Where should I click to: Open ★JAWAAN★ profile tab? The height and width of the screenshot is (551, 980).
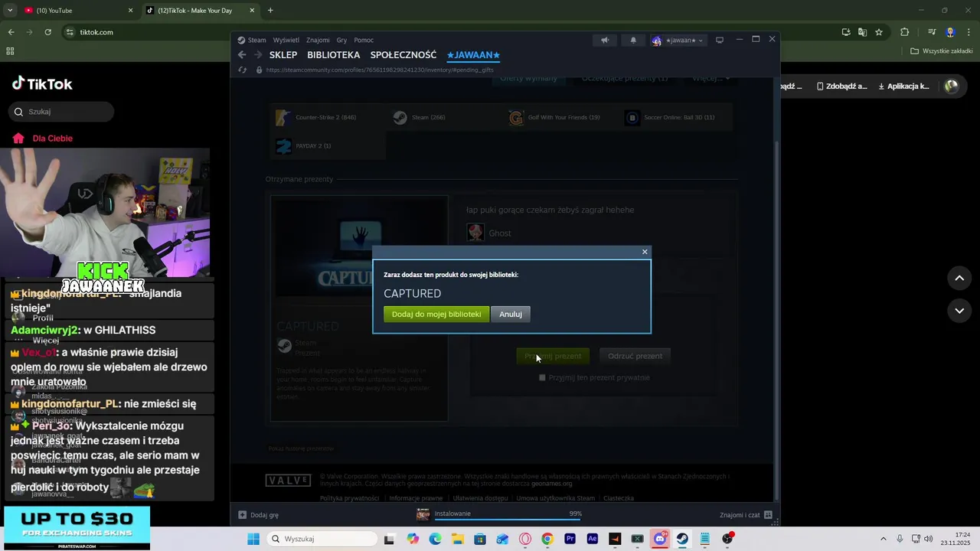[473, 55]
